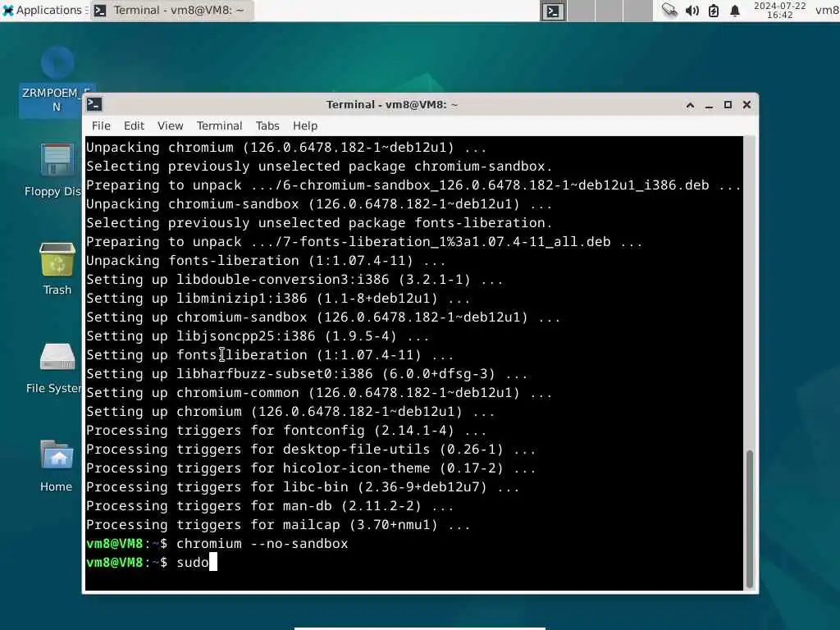Click the 'Setting up libdouble-conversion3:i386' line

(294, 280)
